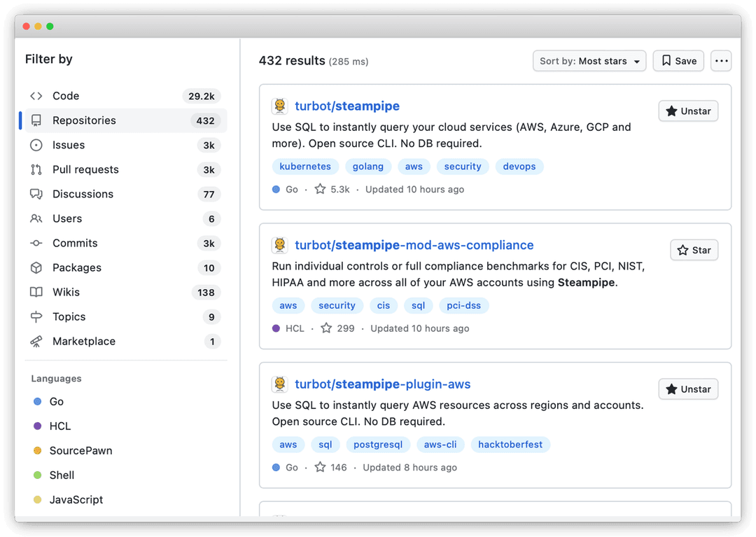The height and width of the screenshot is (537, 756).
Task: Save the current search
Action: click(x=678, y=61)
